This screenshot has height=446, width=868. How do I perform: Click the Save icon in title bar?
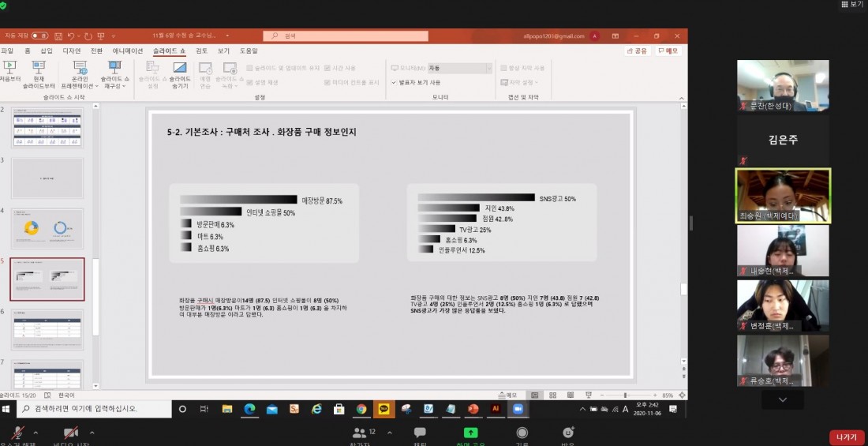pos(58,36)
